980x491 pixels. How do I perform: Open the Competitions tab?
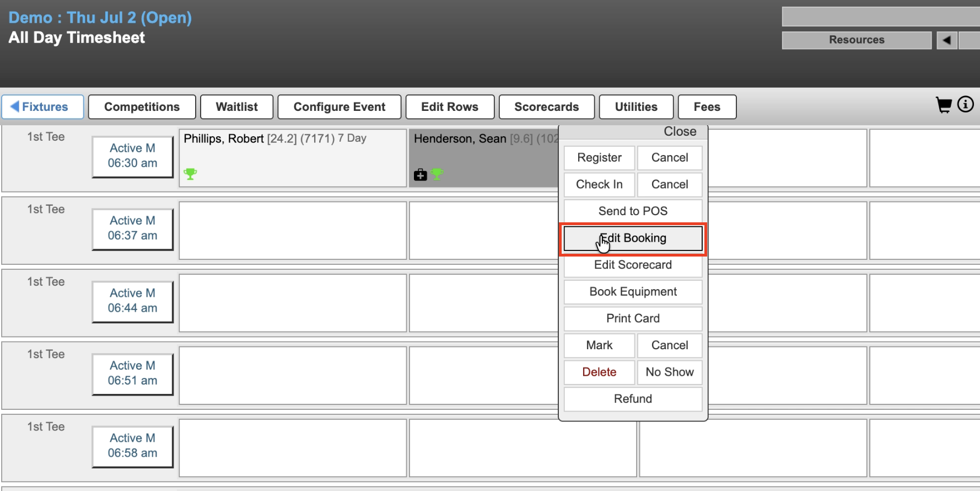(x=142, y=107)
